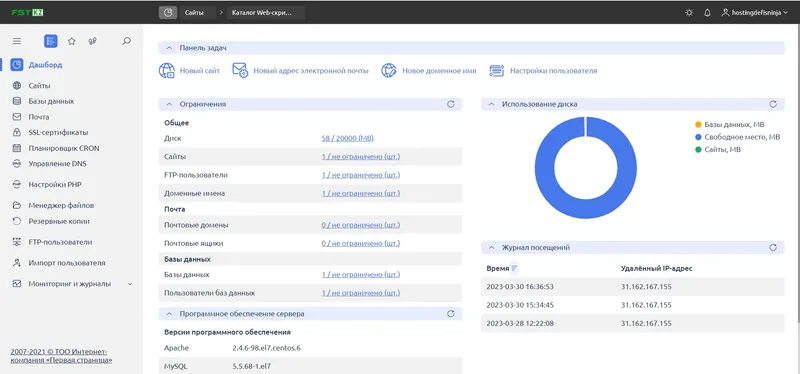Click the icon next to Управление DNS
Viewport: 800px width, 374px height.
tap(17, 164)
